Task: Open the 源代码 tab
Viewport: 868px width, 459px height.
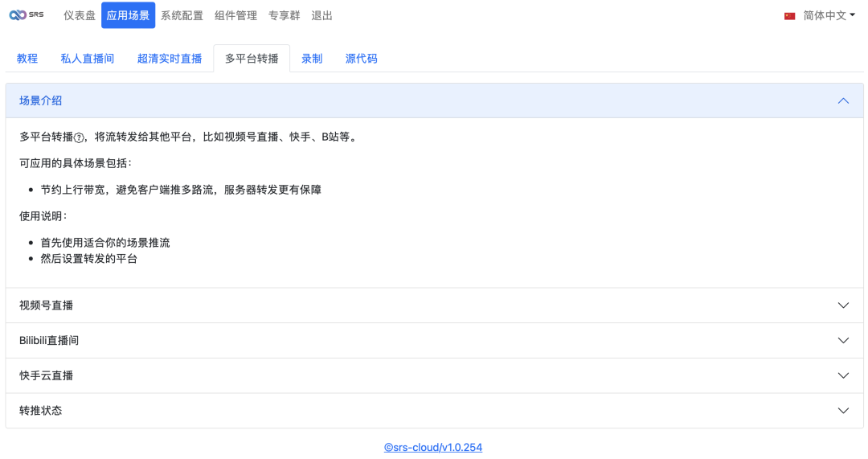Action: pyautogui.click(x=361, y=59)
